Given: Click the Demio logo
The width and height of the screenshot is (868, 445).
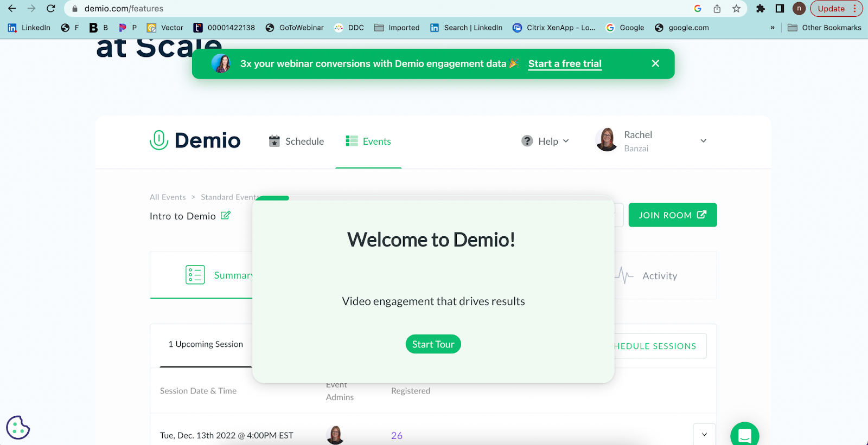Looking at the screenshot, I should click(x=195, y=140).
